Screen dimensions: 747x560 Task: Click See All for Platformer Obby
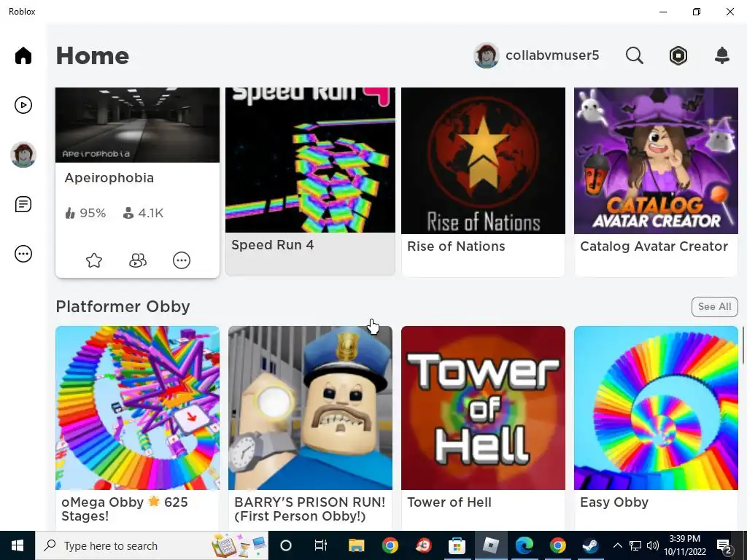[x=715, y=307]
